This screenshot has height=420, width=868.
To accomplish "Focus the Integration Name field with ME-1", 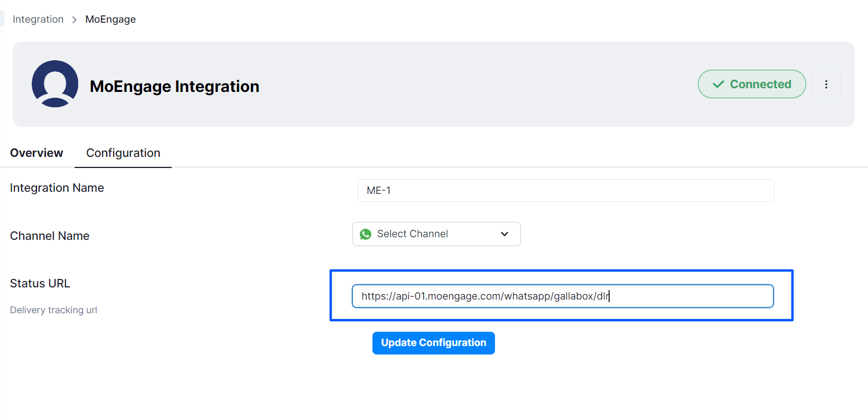I will coord(565,191).
